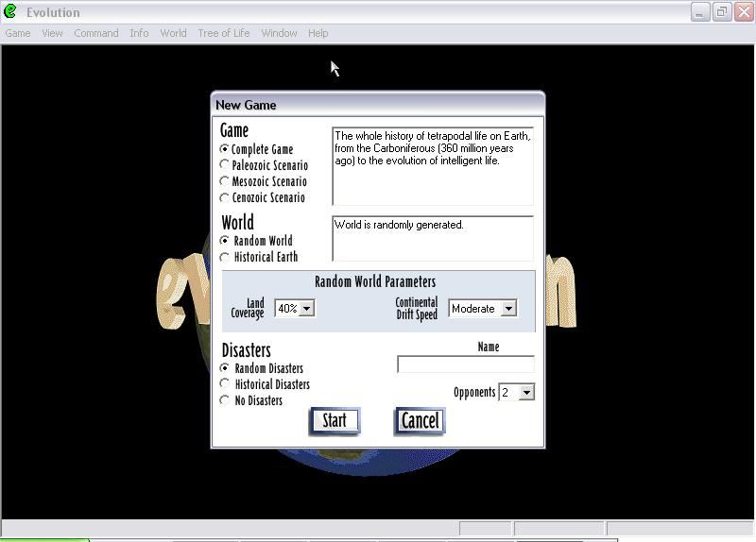Select the Paleozoic Scenario option

click(x=225, y=165)
